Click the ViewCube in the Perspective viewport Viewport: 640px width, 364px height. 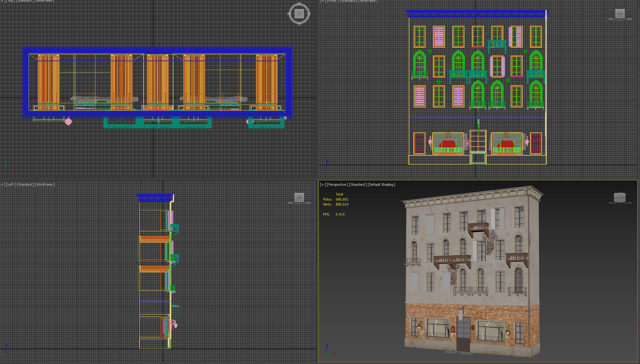(620, 197)
